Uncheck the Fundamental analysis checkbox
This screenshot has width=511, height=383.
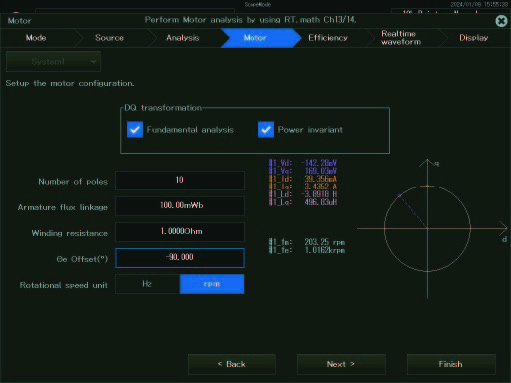[x=135, y=130]
